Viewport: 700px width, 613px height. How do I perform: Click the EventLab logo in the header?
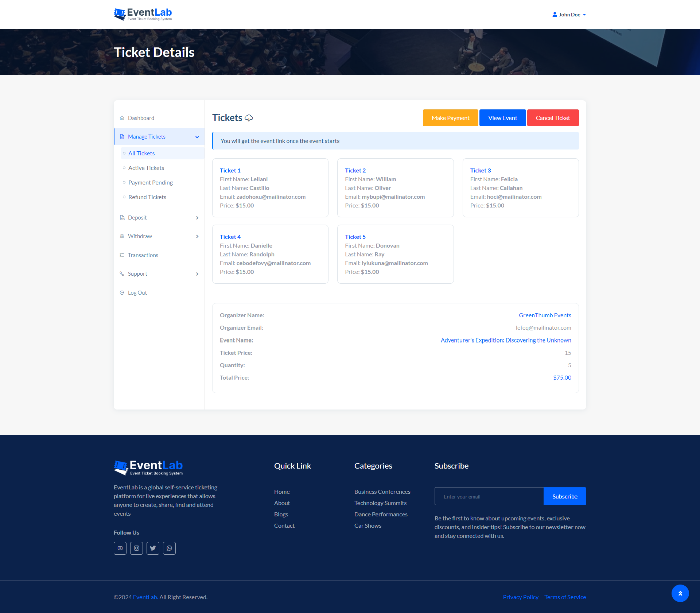[143, 15]
